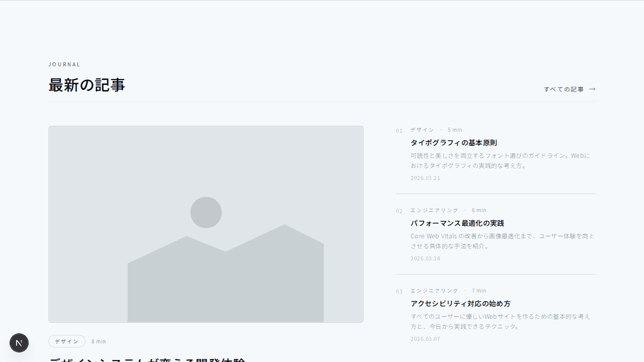Click the mountain shape in featured thumbnail
644x362 pixels.
coord(225,282)
